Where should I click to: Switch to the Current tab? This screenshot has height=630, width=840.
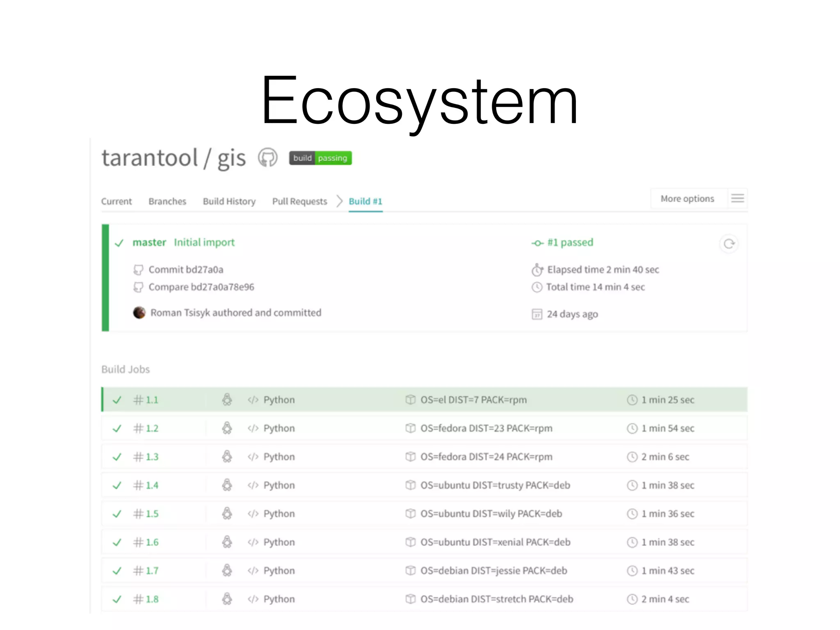pos(116,201)
